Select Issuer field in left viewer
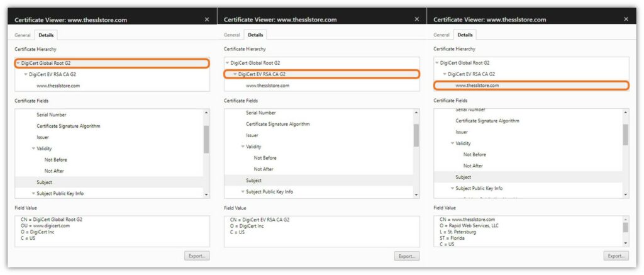The image size is (644, 275). (x=43, y=137)
